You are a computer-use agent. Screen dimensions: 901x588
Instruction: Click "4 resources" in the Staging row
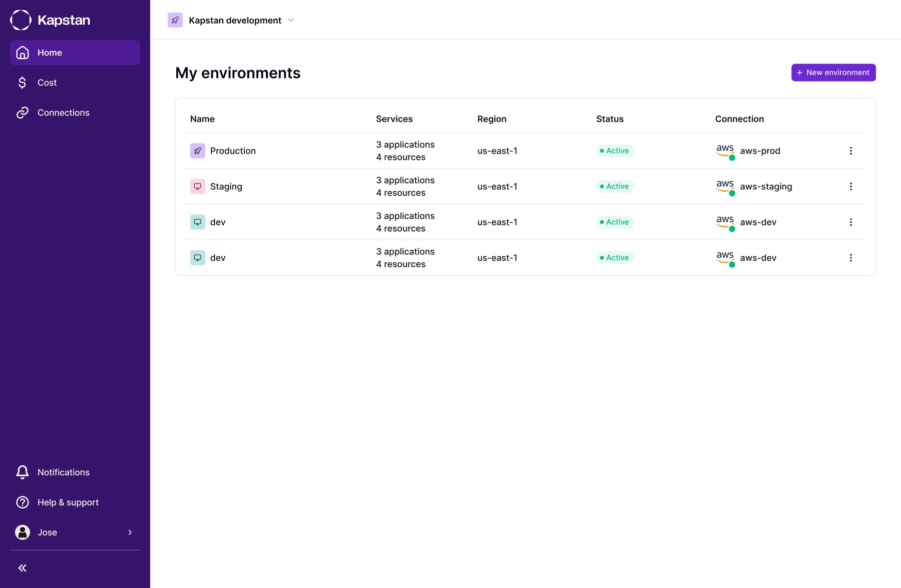pos(401,193)
